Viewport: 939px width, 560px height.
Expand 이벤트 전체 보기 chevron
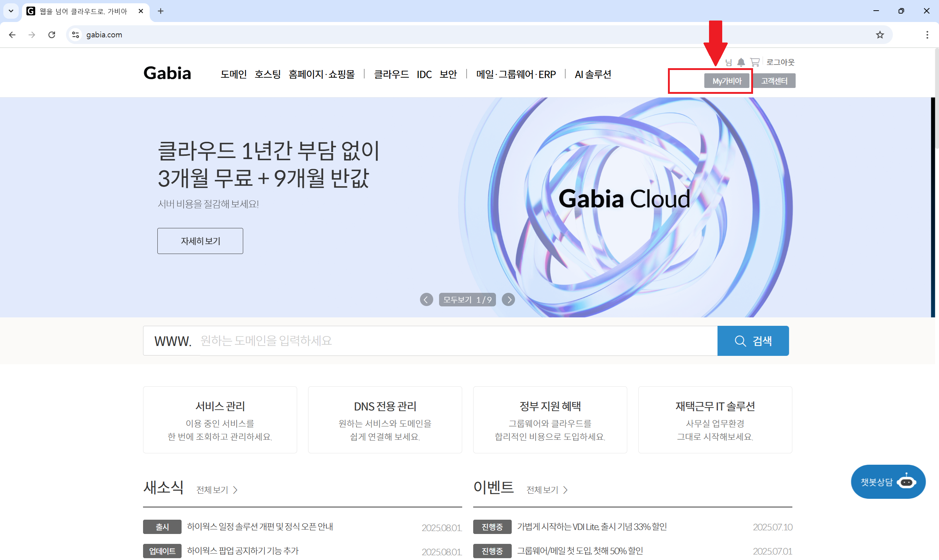(x=565, y=490)
